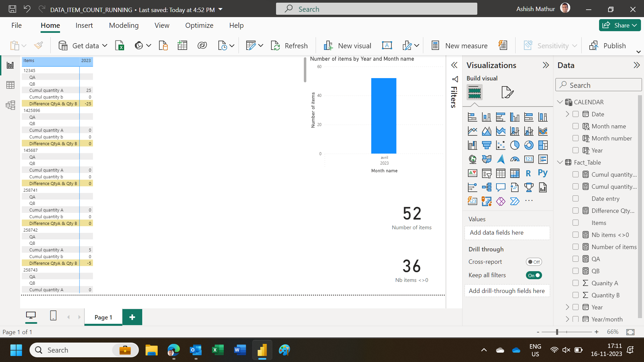Select the R script visual
The height and width of the screenshot is (362, 644).
click(529, 173)
